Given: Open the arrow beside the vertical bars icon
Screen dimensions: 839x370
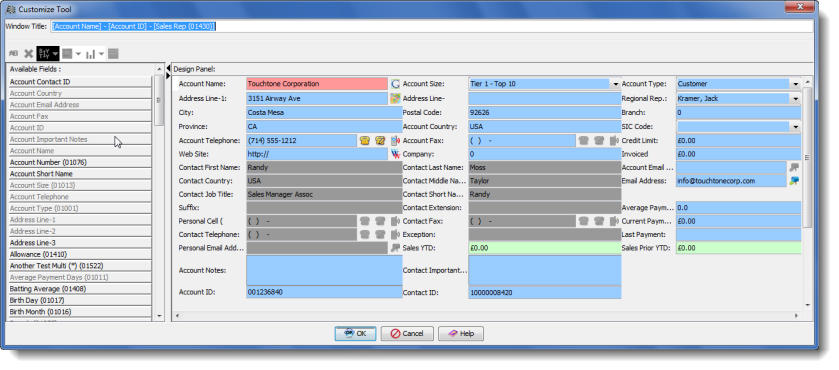Looking at the screenshot, I should pyautogui.click(x=101, y=54).
